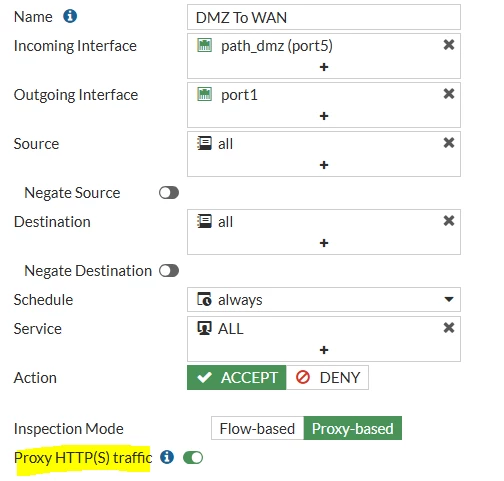This screenshot has width=504, height=481.
Task: Remove path_dmz (port5) from Incoming Interface
Action: click(x=449, y=45)
